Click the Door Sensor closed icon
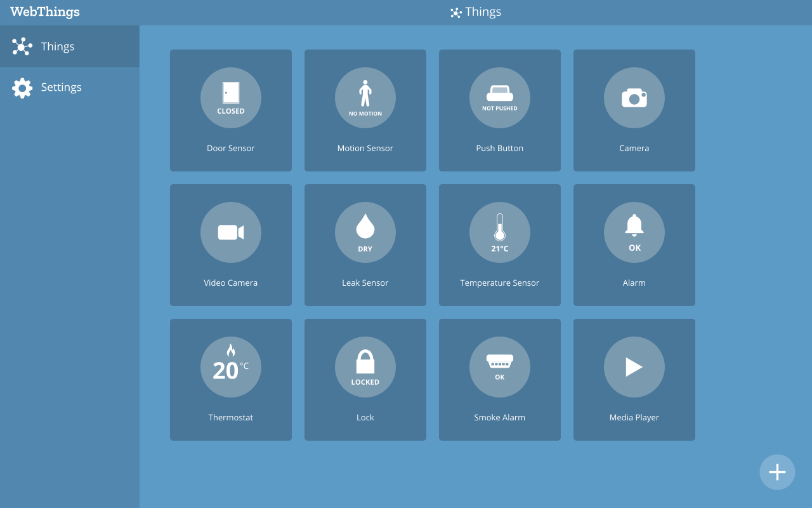Screen dimensions: 812x508 231,98
